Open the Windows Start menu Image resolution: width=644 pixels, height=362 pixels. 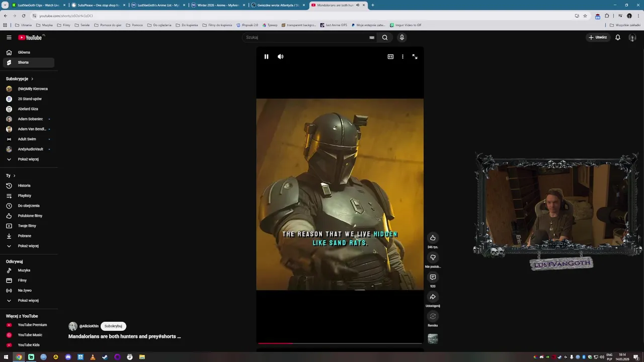(6, 357)
